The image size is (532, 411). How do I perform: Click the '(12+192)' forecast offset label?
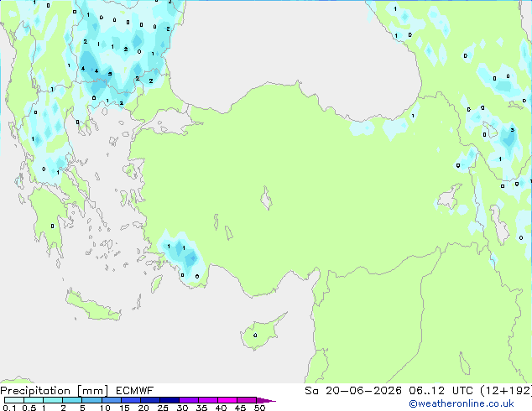click(506, 391)
